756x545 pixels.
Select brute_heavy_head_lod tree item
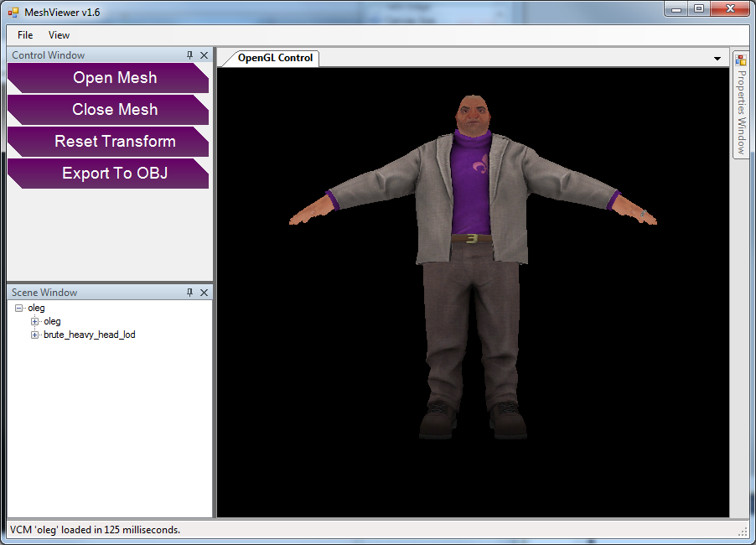(x=90, y=335)
